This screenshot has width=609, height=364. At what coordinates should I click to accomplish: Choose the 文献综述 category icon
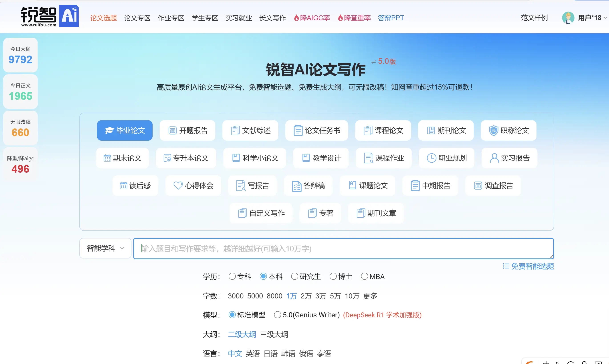click(x=250, y=130)
